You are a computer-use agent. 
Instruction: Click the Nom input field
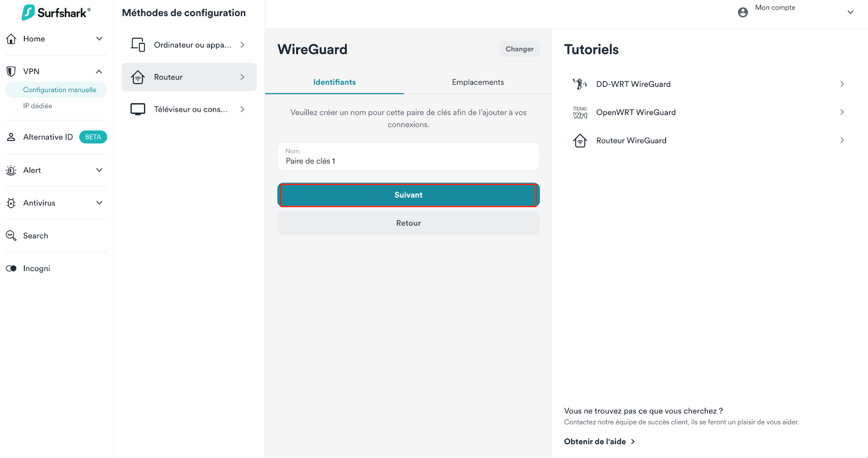[408, 156]
